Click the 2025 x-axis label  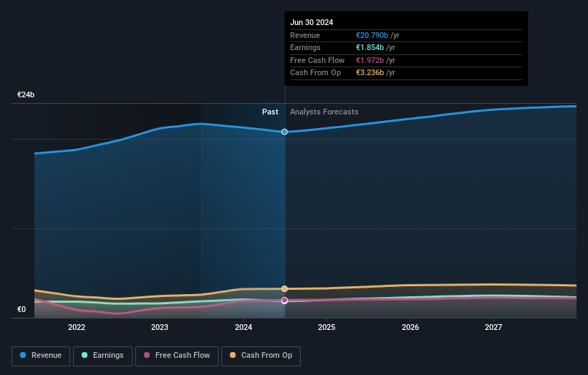click(327, 328)
